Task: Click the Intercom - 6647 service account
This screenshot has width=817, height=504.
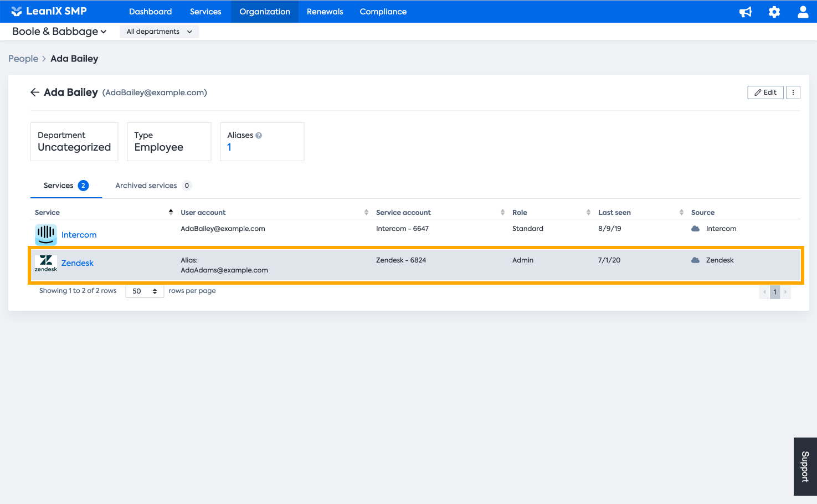Action: (x=402, y=229)
